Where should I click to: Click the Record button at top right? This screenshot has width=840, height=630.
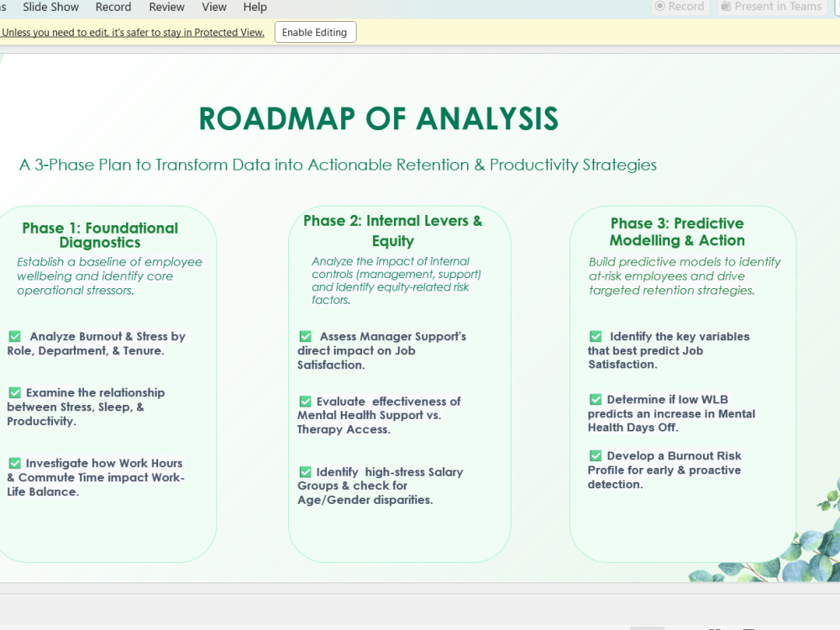[680, 7]
